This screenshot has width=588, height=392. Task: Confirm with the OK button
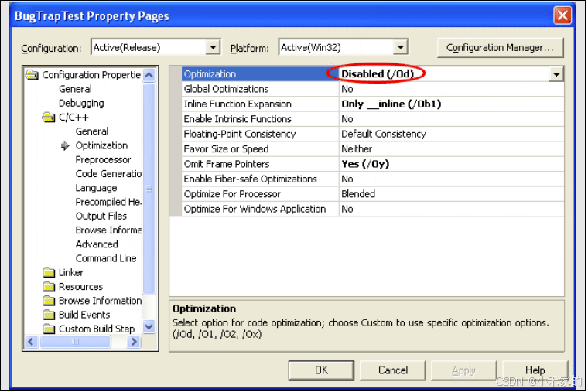coord(321,370)
